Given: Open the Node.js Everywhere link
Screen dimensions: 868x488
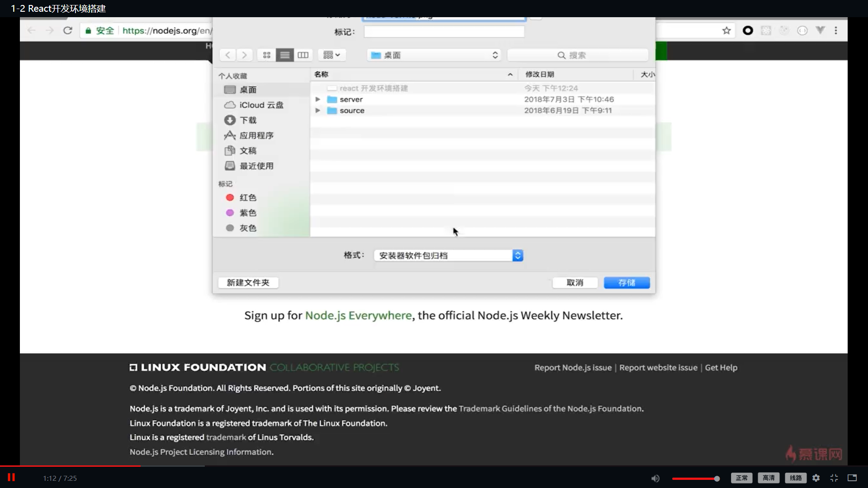Looking at the screenshot, I should (359, 315).
